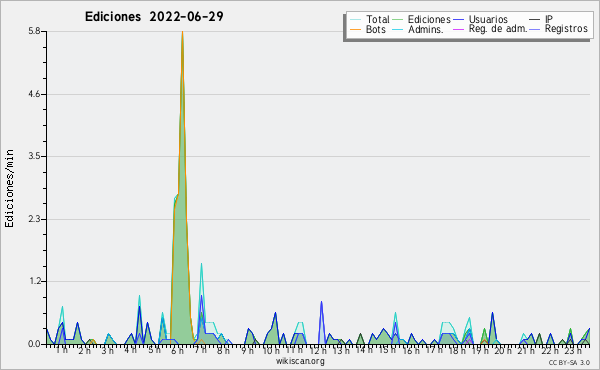The height and width of the screenshot is (370, 600).
Task: Click the '2 h' x-axis label
Action: coord(85,350)
